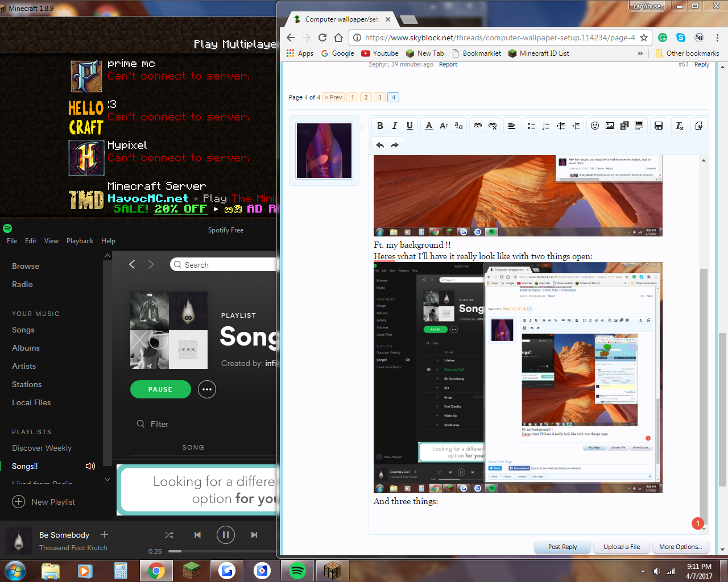Pause playback using bottom bar control
728x582 pixels.
coord(226,535)
